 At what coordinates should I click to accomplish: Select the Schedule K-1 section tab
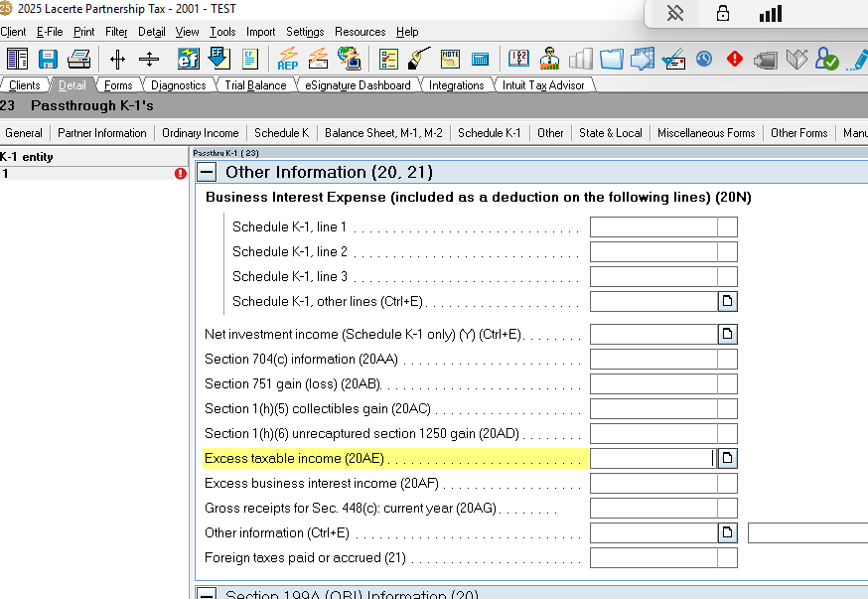(x=489, y=133)
